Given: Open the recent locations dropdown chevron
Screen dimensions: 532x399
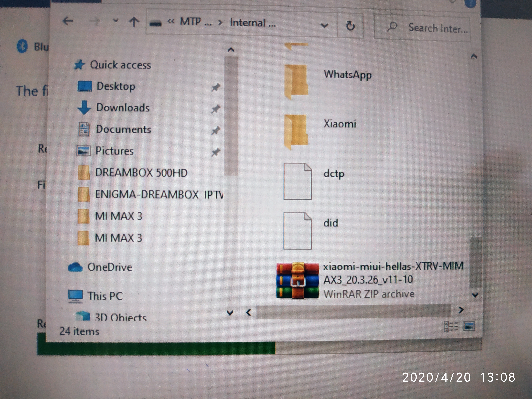Looking at the screenshot, I should pos(116,21).
